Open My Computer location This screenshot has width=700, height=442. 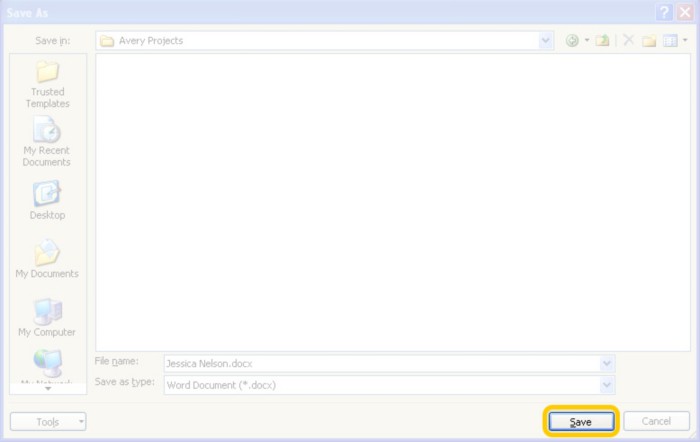[x=47, y=317]
